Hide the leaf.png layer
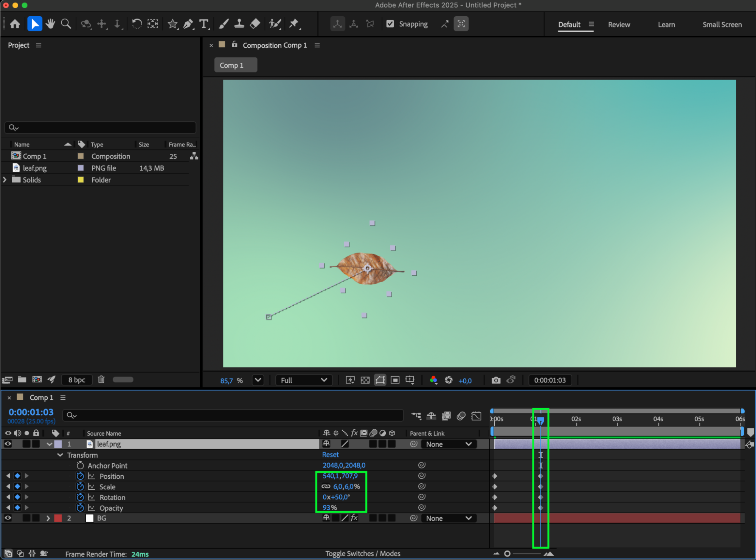 point(8,444)
